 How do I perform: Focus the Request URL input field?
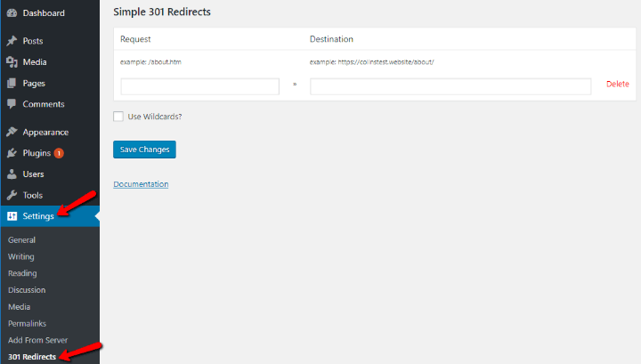[200, 86]
